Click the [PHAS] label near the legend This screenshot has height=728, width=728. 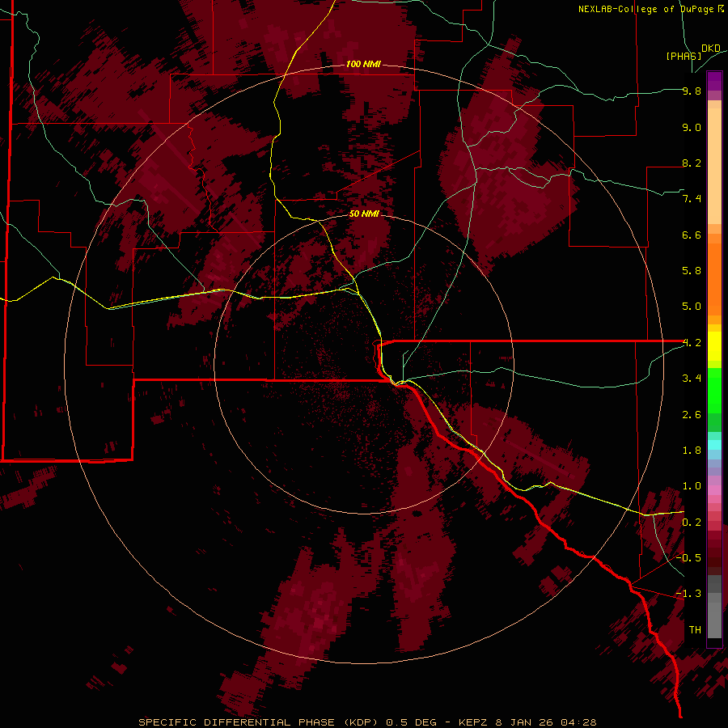(x=684, y=56)
